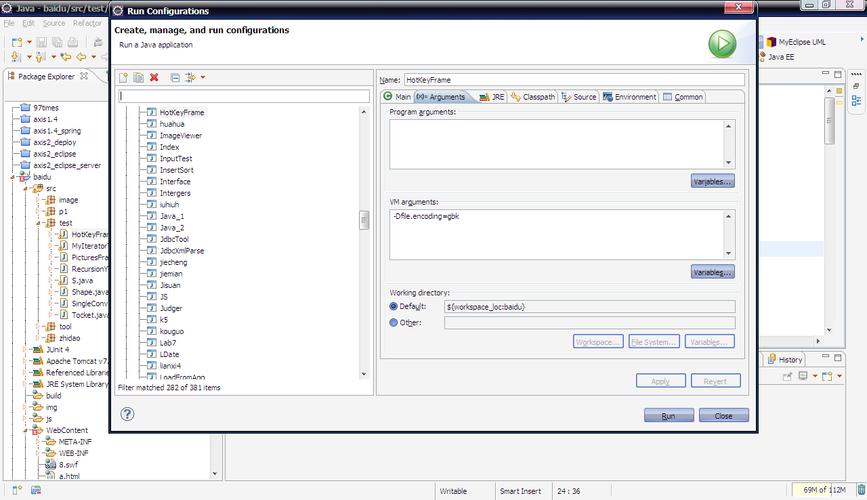Open the filter icon dropdown arrow
Image resolution: width=867 pixels, height=500 pixels.
(202, 77)
